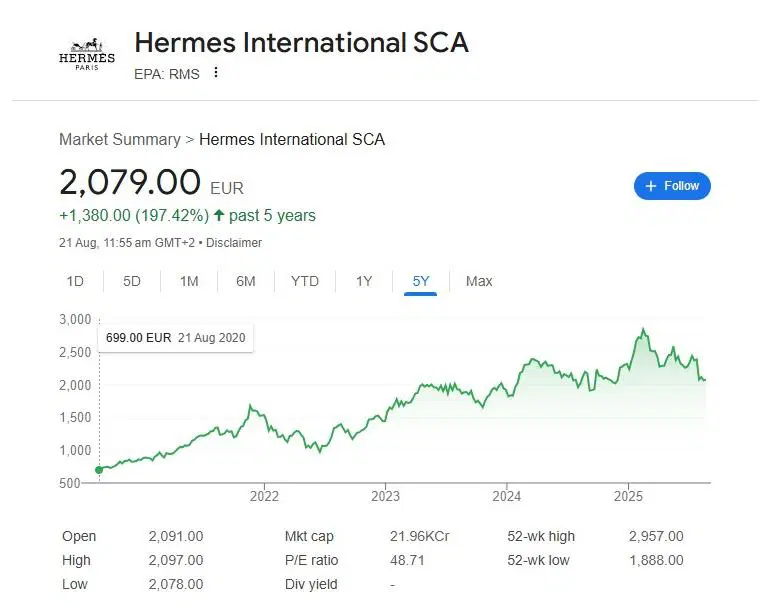Click the 699.00 EUR chart tooltip
This screenshot has width=770, height=604.
point(175,338)
